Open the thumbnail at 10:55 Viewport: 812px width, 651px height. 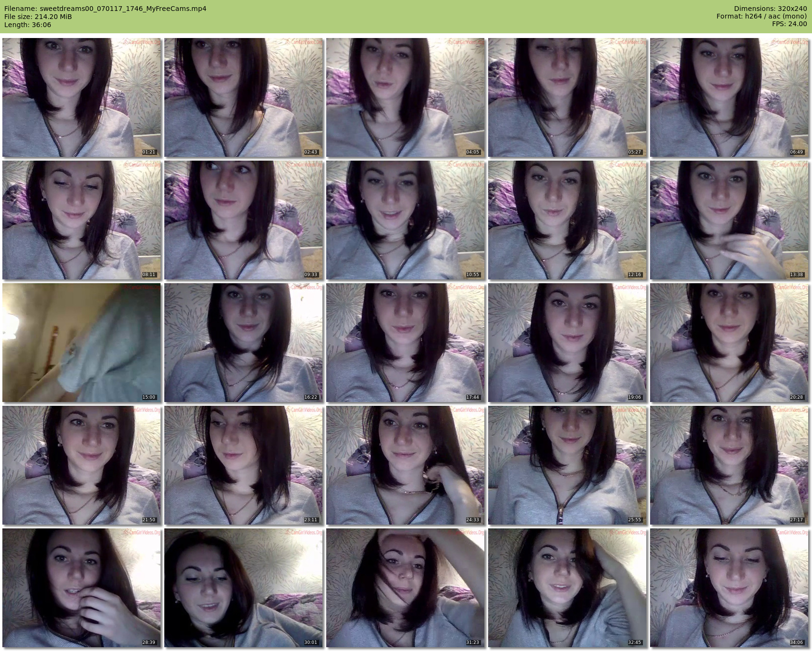pos(405,220)
